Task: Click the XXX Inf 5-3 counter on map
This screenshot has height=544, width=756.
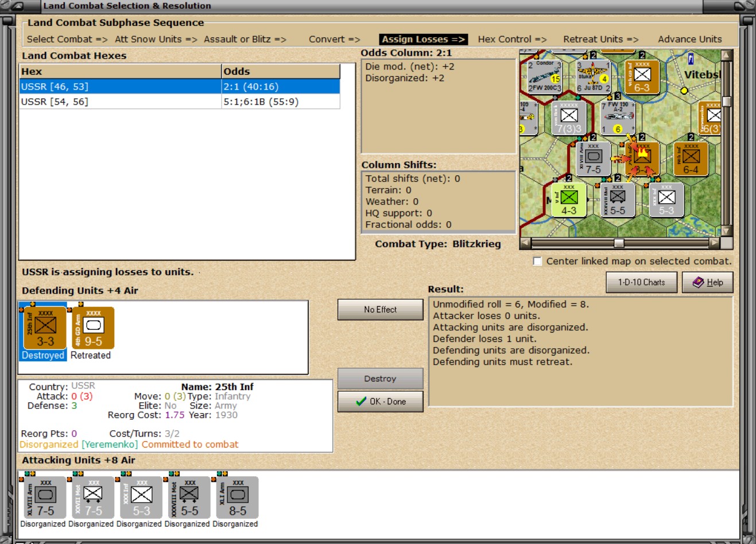Action: click(666, 200)
